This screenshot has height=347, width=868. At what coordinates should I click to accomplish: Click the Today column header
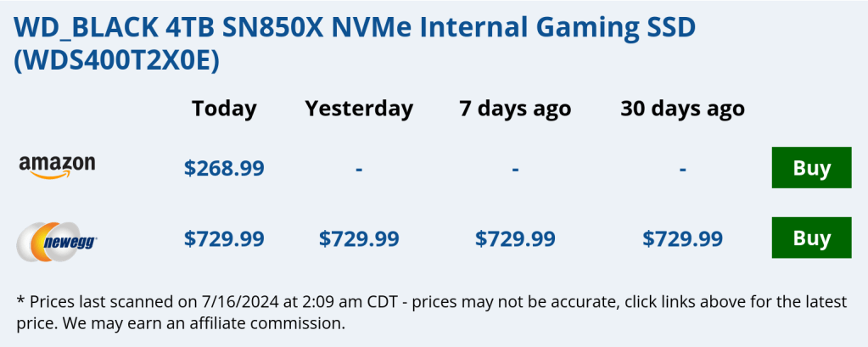pyautogui.click(x=224, y=109)
